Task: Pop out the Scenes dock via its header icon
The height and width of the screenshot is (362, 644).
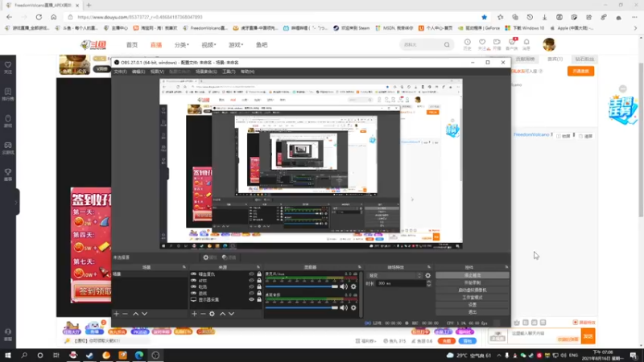Action: tap(184, 267)
